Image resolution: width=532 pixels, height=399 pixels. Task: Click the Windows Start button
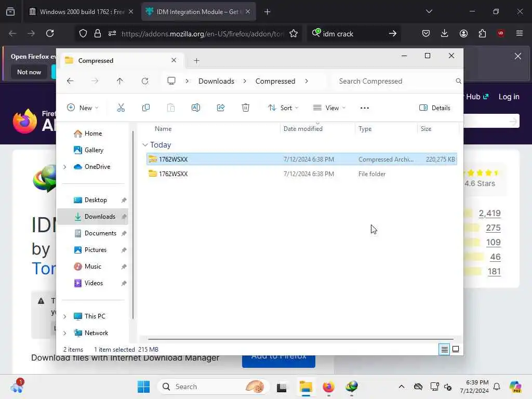click(143, 387)
